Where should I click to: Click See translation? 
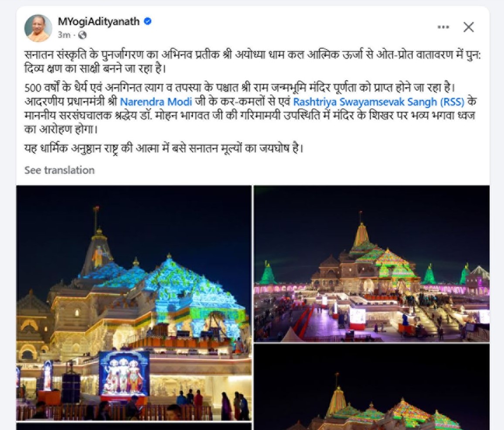pos(59,170)
